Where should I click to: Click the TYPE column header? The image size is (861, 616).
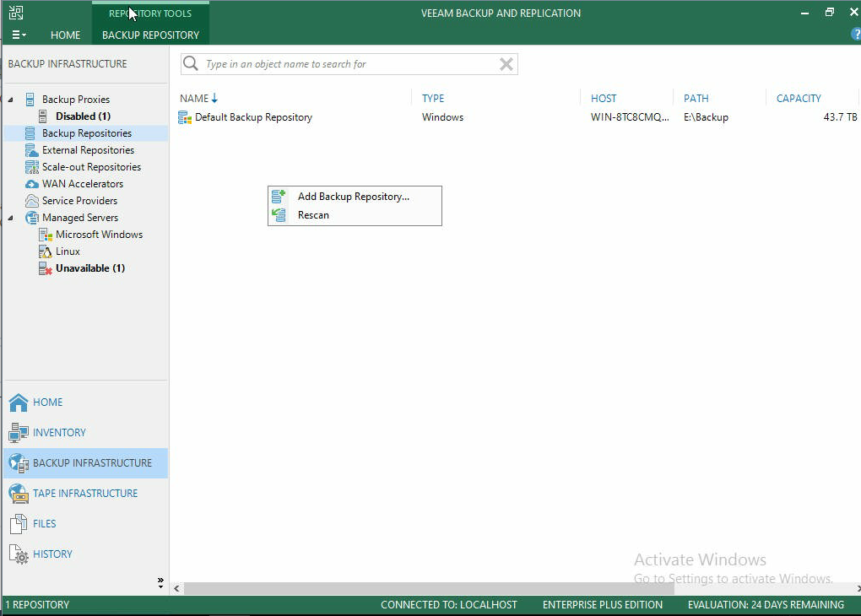pyautogui.click(x=433, y=98)
